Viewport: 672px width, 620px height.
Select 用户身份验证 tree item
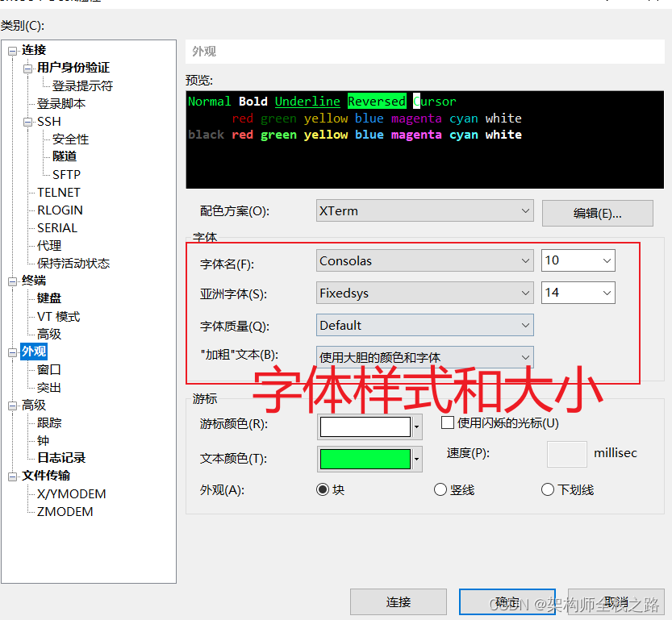click(x=73, y=68)
